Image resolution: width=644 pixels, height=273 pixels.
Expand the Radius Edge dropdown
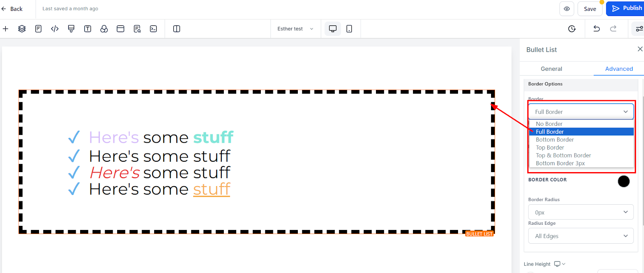[581, 236]
